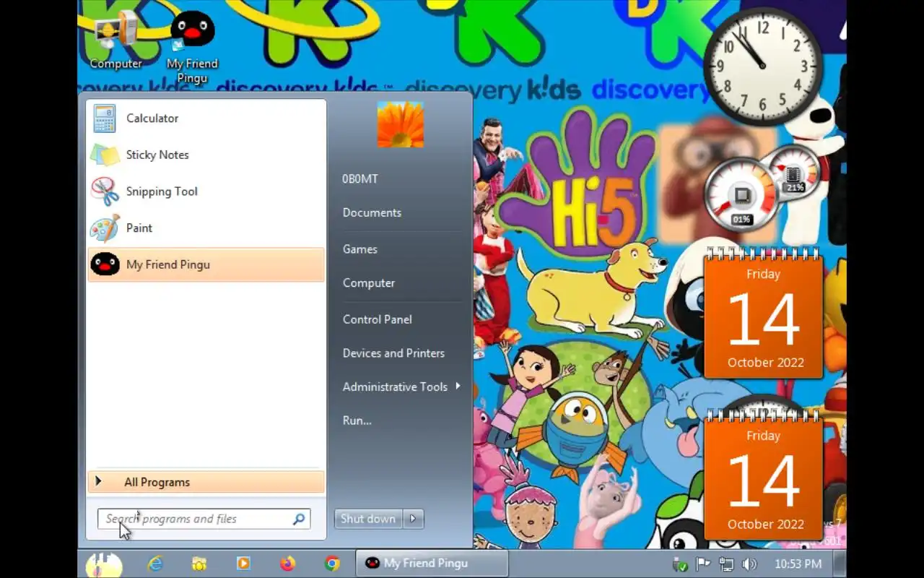Open Devices and Printers
The width and height of the screenshot is (924, 578).
[x=393, y=353]
